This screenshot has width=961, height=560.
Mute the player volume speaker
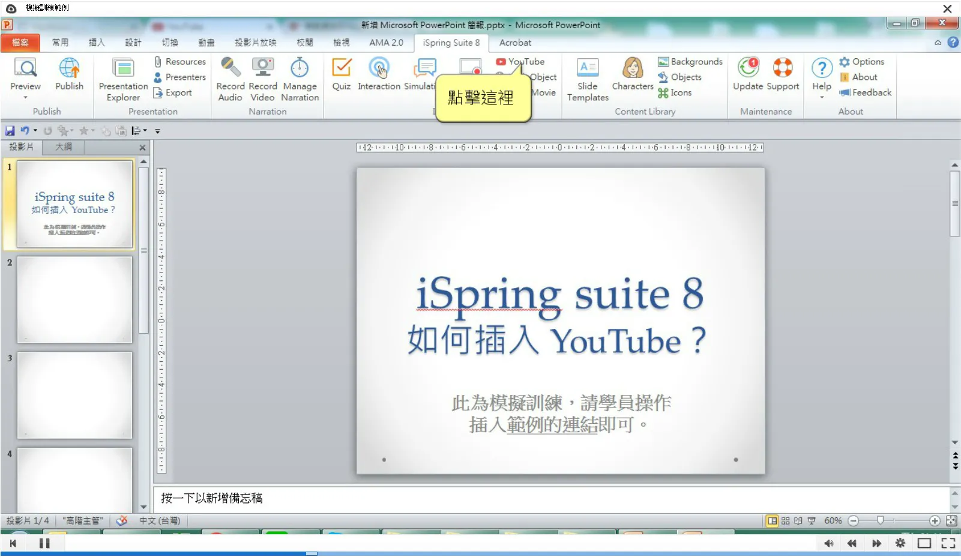[x=828, y=543]
